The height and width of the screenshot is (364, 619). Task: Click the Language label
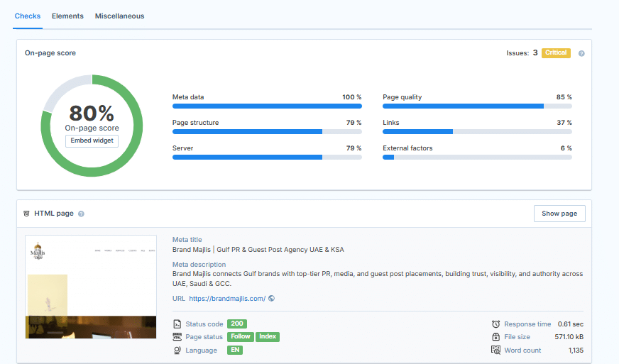pyautogui.click(x=202, y=351)
